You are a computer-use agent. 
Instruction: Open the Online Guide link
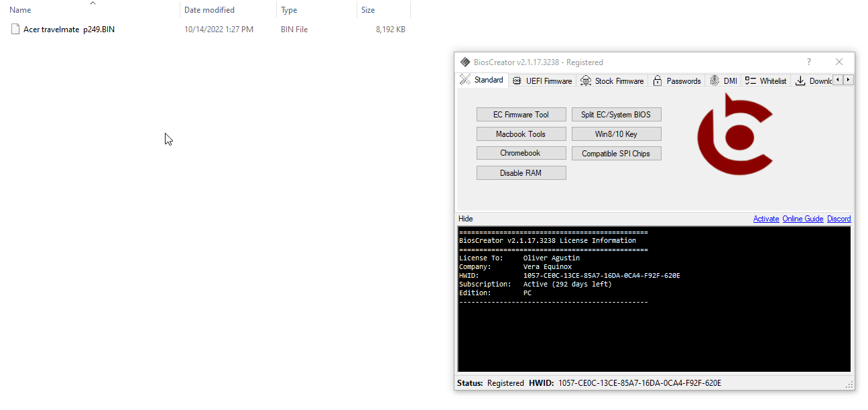(x=803, y=219)
